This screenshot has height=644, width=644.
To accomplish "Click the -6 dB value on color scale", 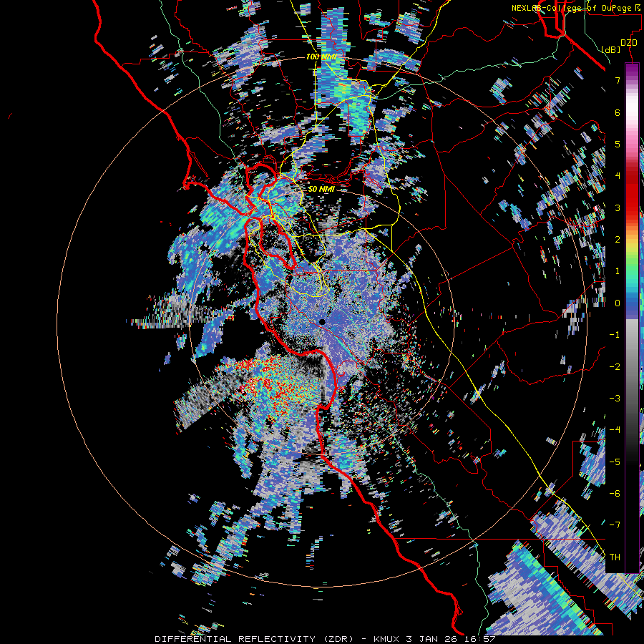I will pos(615,494).
